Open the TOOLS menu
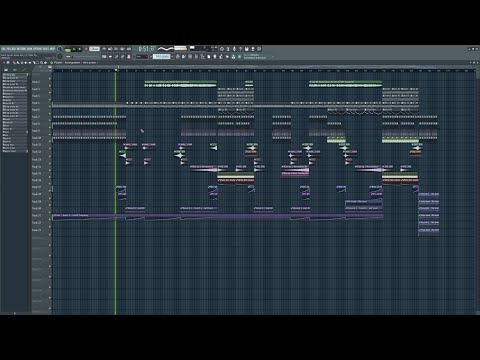The height and width of the screenshot is (360, 480). (45, 49)
